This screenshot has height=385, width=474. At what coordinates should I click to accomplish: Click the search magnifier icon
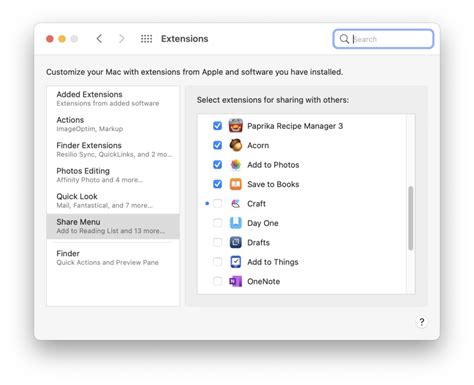point(344,39)
